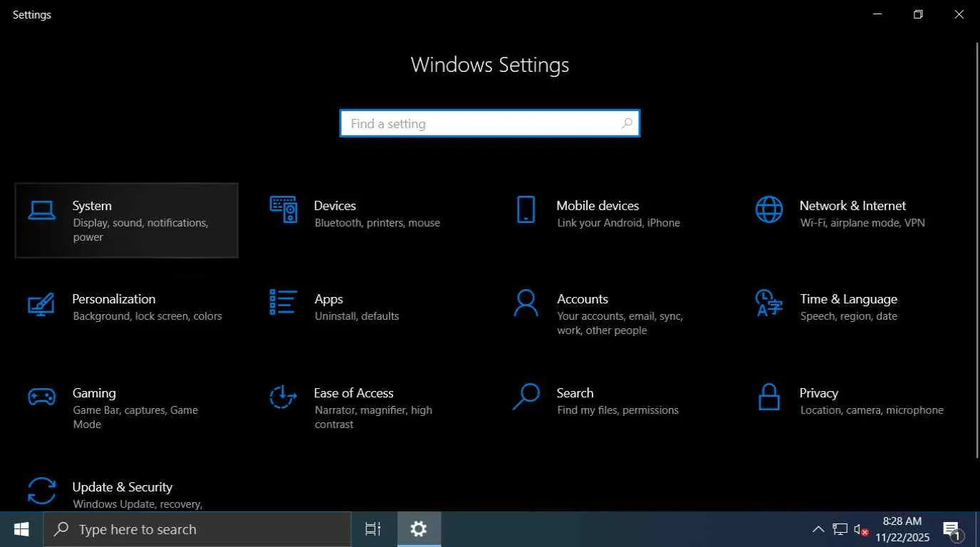This screenshot has height=547, width=980.
Task: Open the Personalization title
Action: click(114, 299)
